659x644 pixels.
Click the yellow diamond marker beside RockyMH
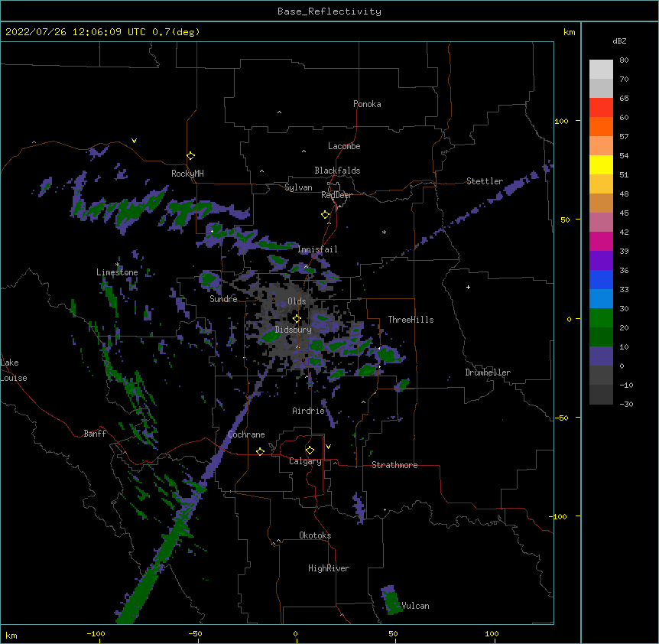(x=191, y=156)
